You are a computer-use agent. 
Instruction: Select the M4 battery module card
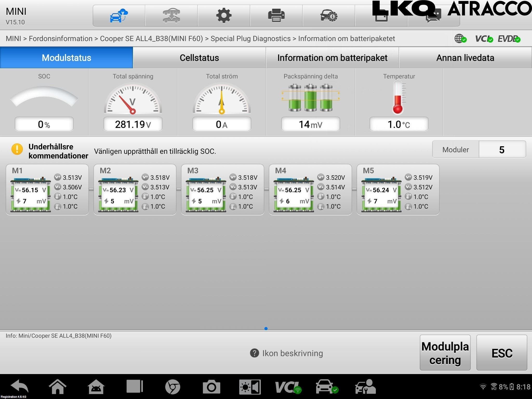[310, 190]
